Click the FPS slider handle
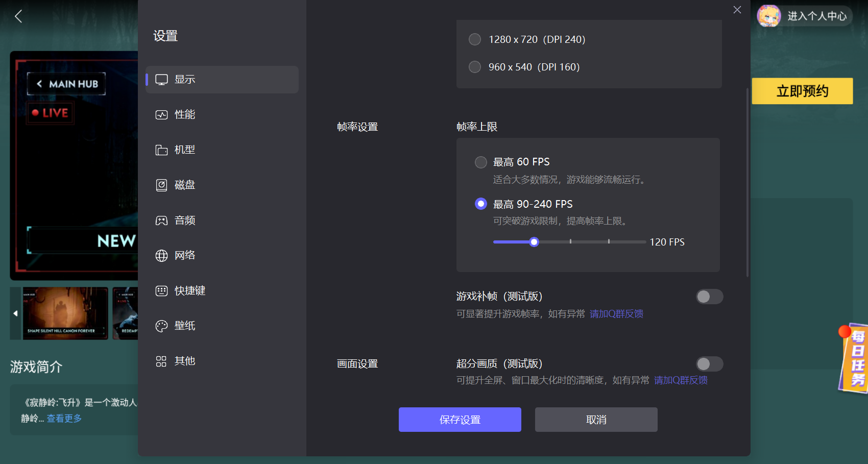The width and height of the screenshot is (868, 464). click(x=534, y=242)
